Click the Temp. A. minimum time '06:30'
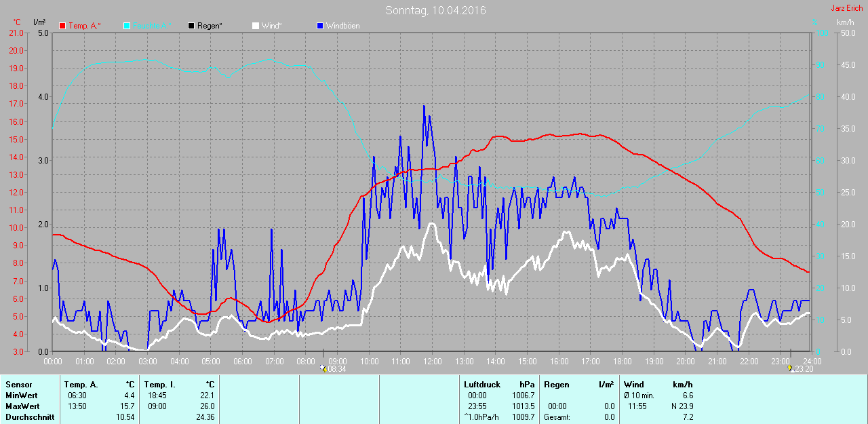This screenshot has height=424, width=868. coord(77,396)
